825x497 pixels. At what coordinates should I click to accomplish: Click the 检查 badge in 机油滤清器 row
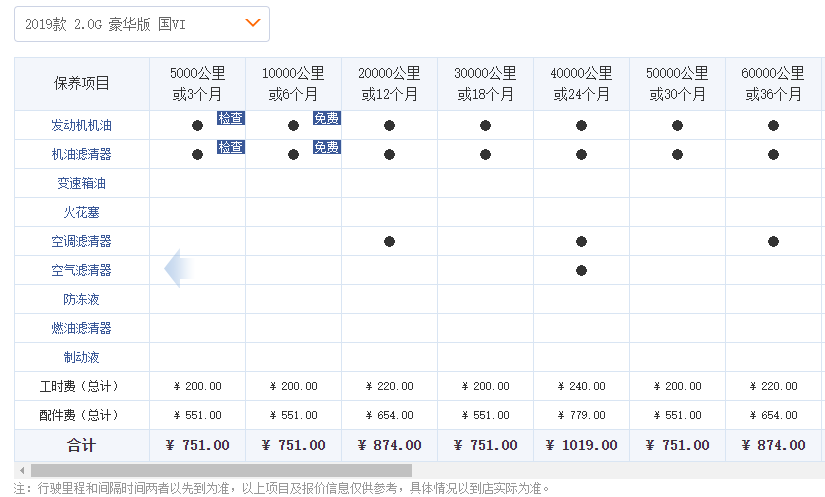[x=230, y=147]
